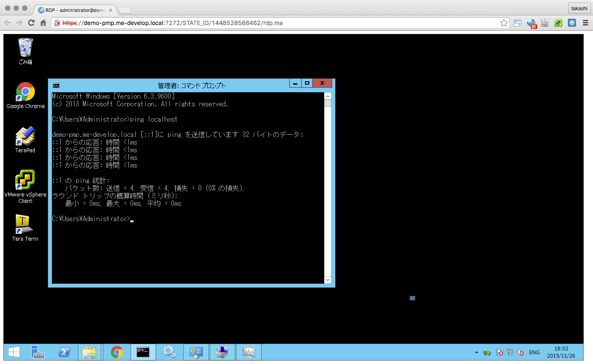
Task: Click the green camera extension icon
Action: (x=559, y=23)
